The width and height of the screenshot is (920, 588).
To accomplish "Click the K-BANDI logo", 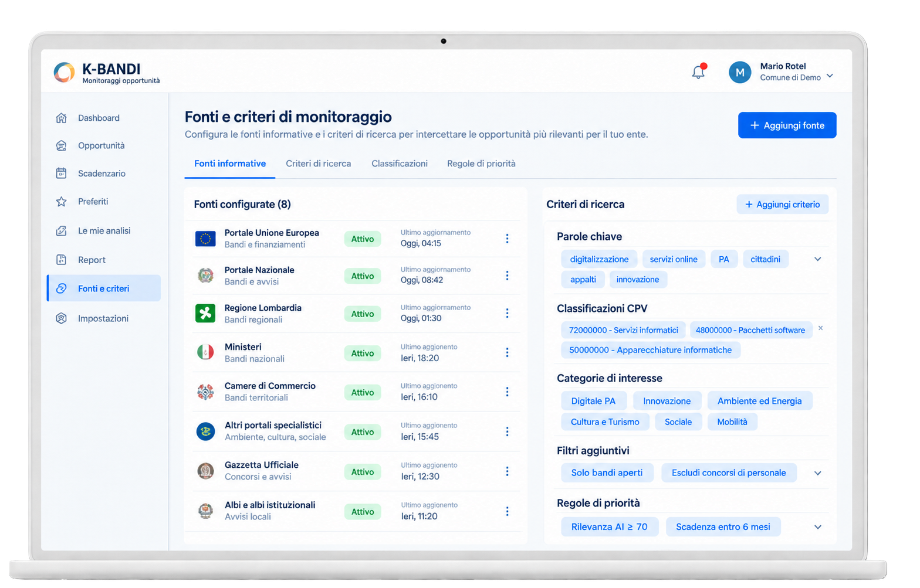I will 65,72.
